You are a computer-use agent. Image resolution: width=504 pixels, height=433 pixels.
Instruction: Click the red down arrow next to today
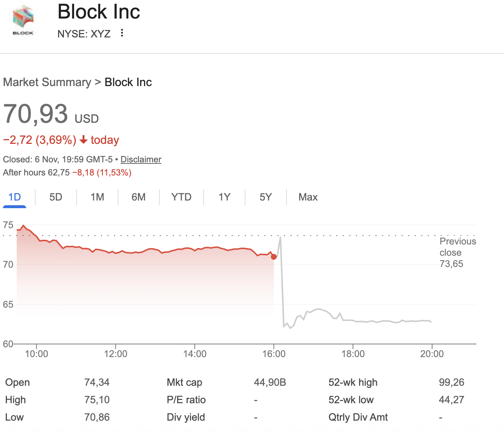(84, 140)
